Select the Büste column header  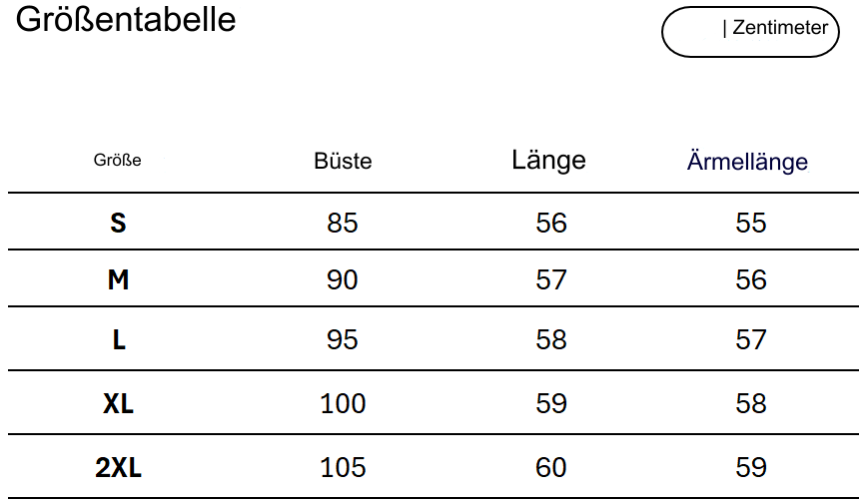point(343,161)
